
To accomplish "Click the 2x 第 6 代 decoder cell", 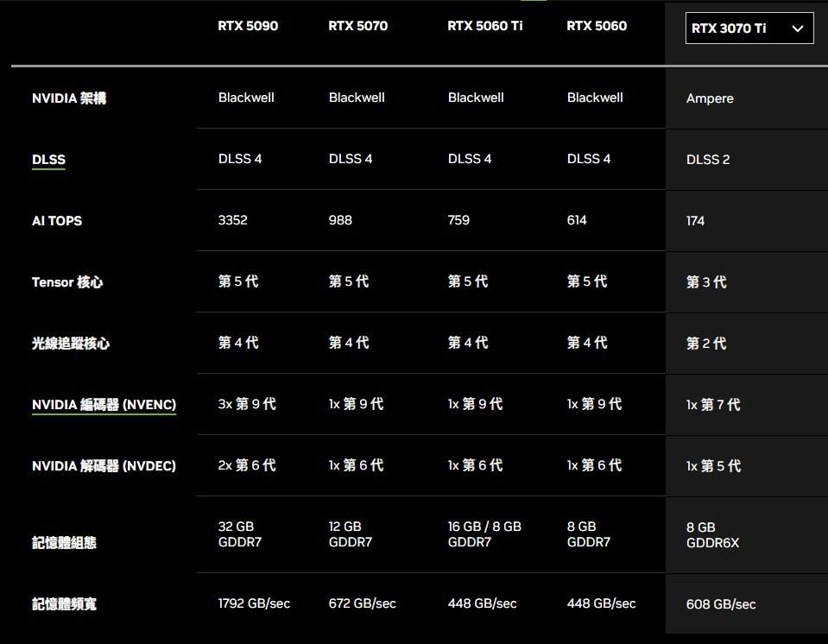I will (247, 465).
